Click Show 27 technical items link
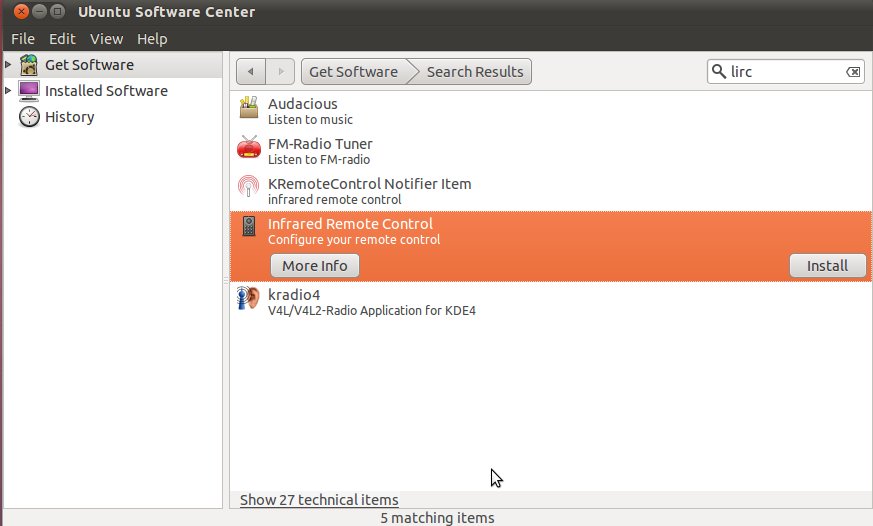The image size is (873, 526). [x=319, y=500]
